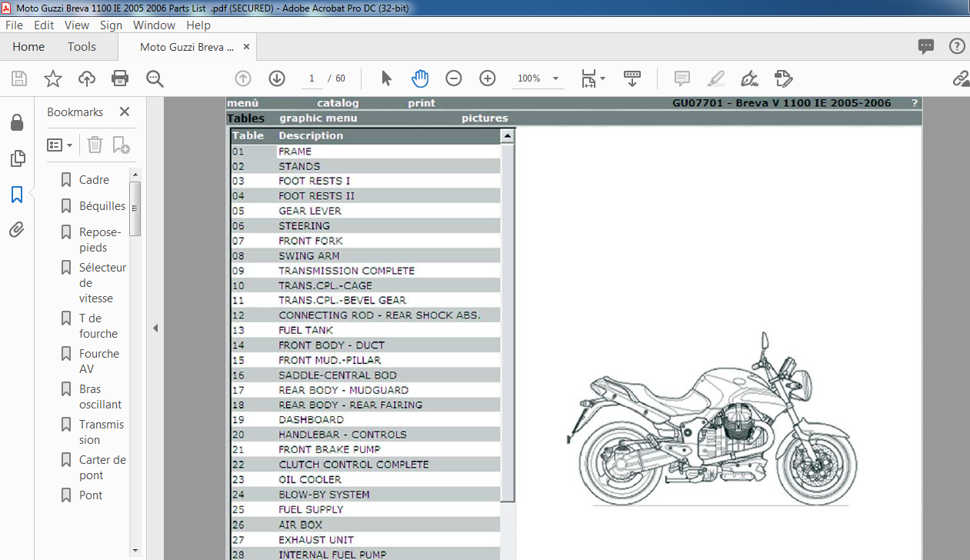The image size is (970, 560).
Task: Open the Sélecteur de vitesse bookmark
Action: click(x=102, y=283)
